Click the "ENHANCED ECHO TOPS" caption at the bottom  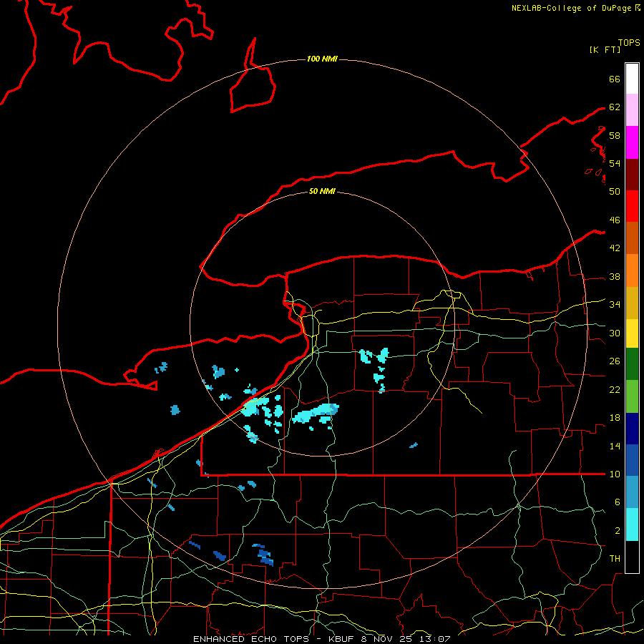tap(251, 639)
